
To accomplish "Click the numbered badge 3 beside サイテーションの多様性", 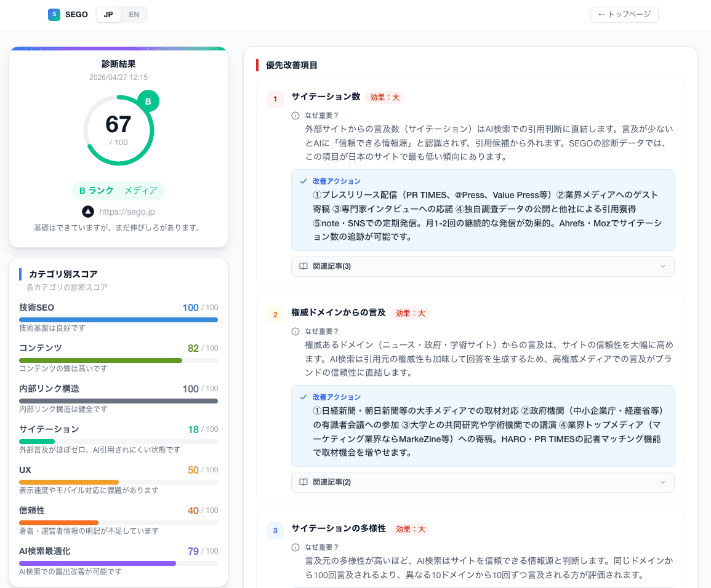I will 275,530.
